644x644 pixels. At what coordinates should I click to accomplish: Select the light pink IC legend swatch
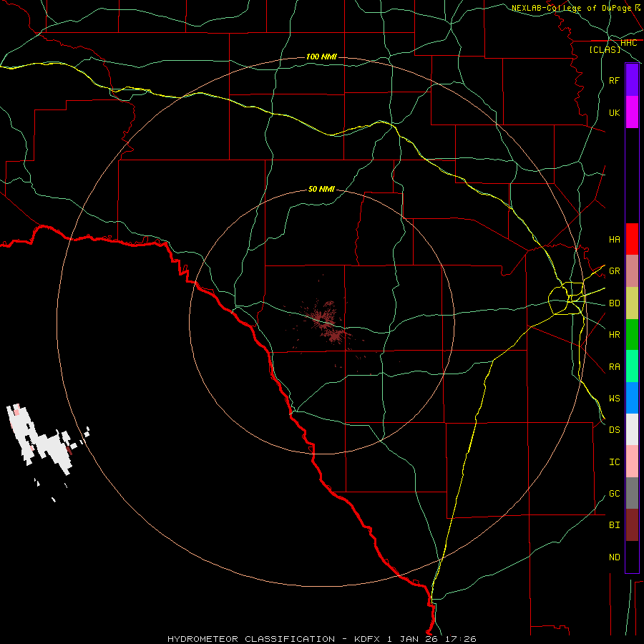(632, 462)
